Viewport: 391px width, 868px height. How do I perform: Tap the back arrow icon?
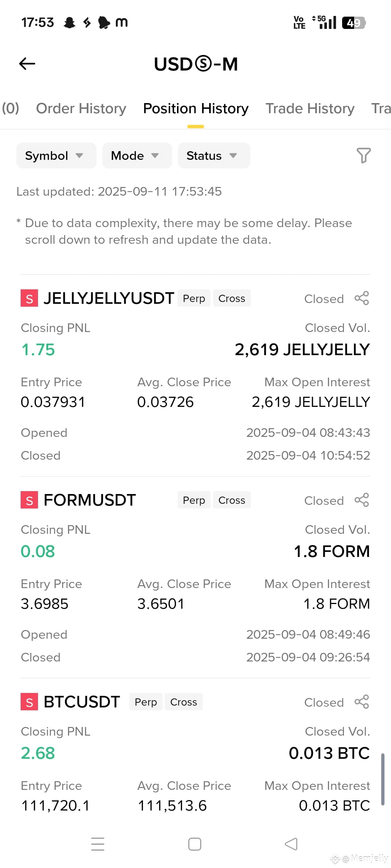(x=27, y=64)
